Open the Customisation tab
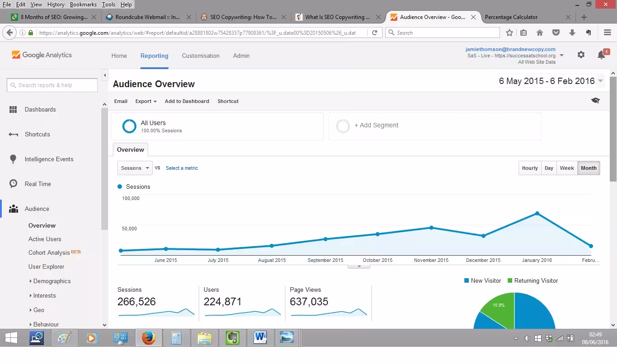 [201, 56]
